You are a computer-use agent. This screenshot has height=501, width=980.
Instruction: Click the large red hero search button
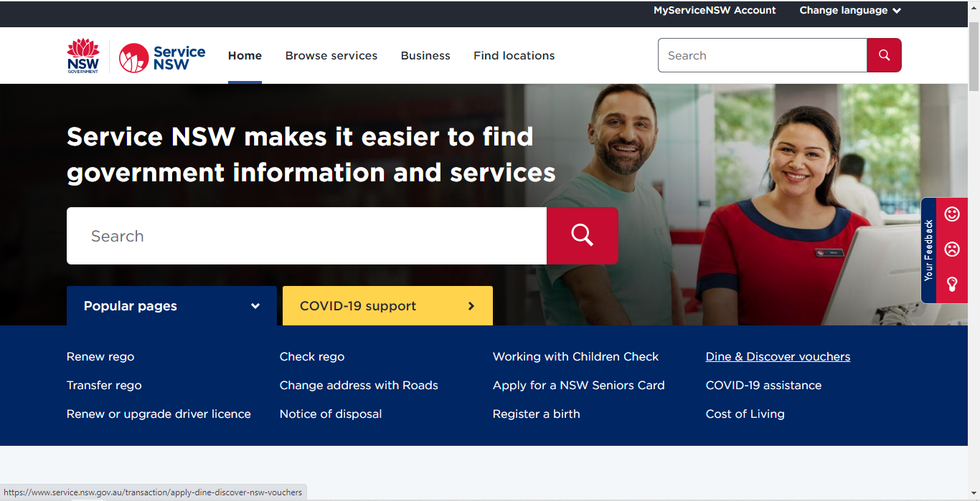[x=582, y=236]
